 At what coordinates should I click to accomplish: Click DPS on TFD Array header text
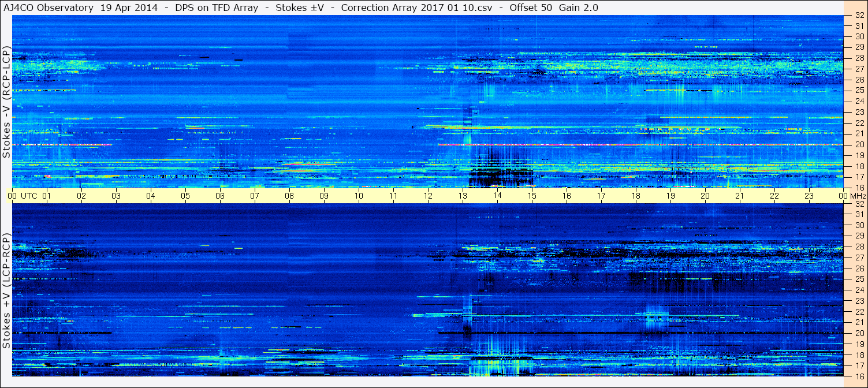click(217, 8)
